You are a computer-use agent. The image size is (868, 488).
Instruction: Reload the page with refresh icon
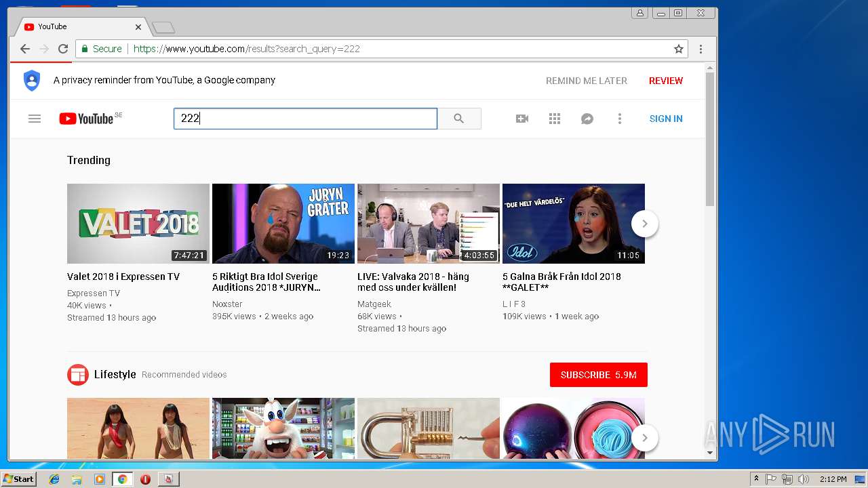pyautogui.click(x=63, y=49)
